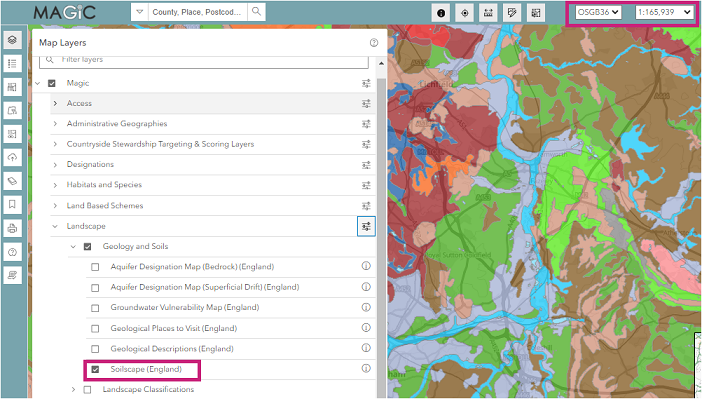
Task: Expand Countryside Stewardship Targeting group
Action: click(55, 144)
